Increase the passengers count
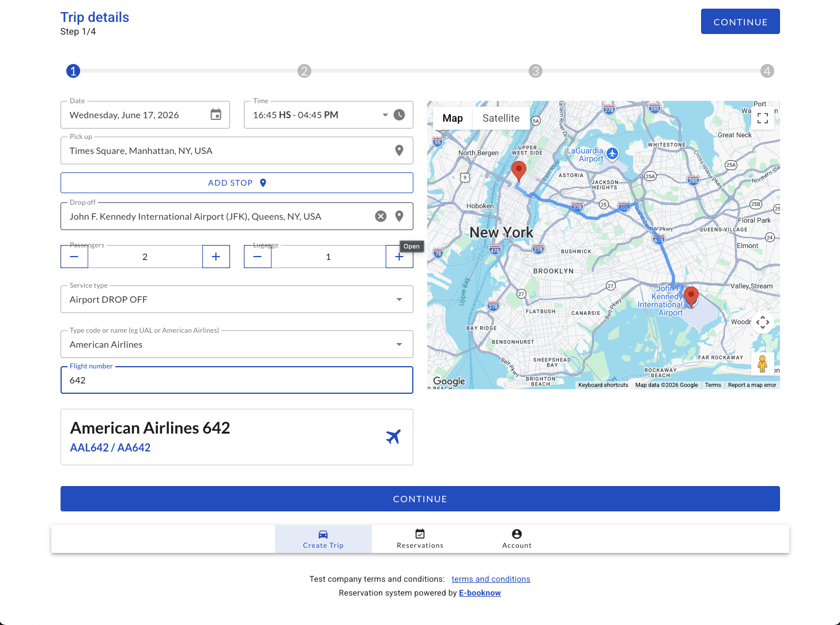 (216, 257)
